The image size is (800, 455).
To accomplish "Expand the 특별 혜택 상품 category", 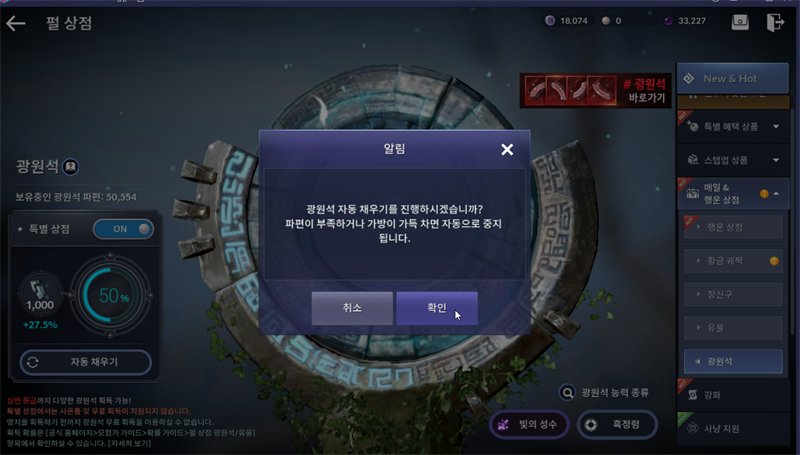I will tap(733, 127).
